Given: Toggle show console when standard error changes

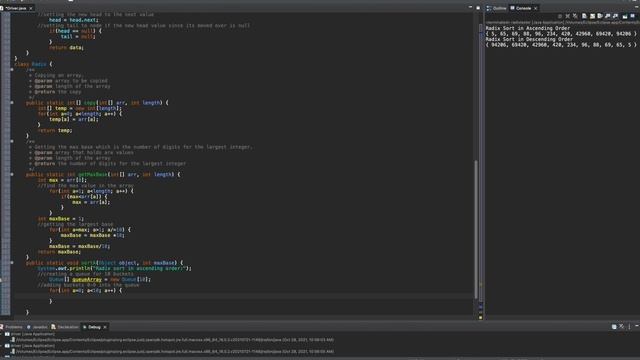Looking at the screenshot, I should coord(616,16).
